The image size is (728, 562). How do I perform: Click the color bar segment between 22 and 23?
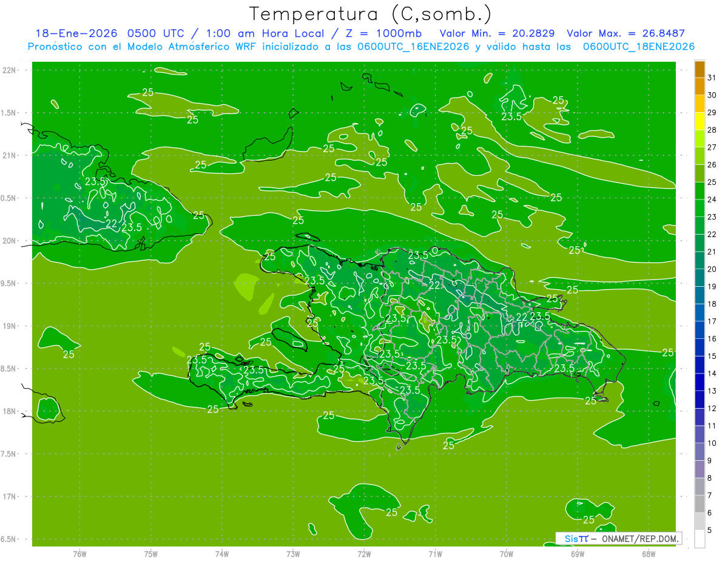coord(699,226)
